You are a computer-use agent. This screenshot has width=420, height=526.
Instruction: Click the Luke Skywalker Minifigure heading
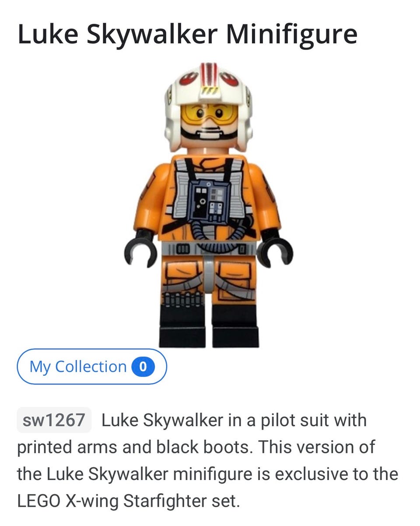[x=187, y=35]
